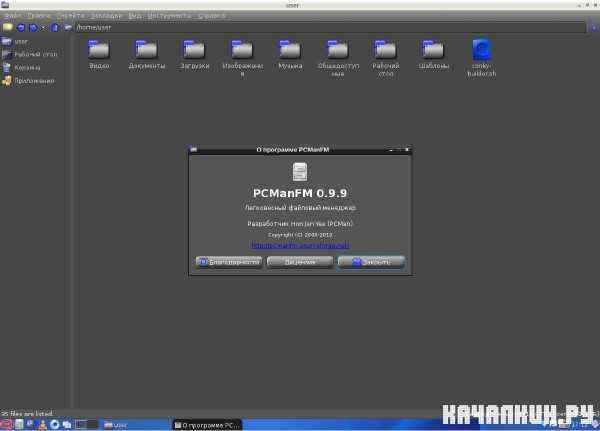Go up to the parent folder

(x=55, y=28)
